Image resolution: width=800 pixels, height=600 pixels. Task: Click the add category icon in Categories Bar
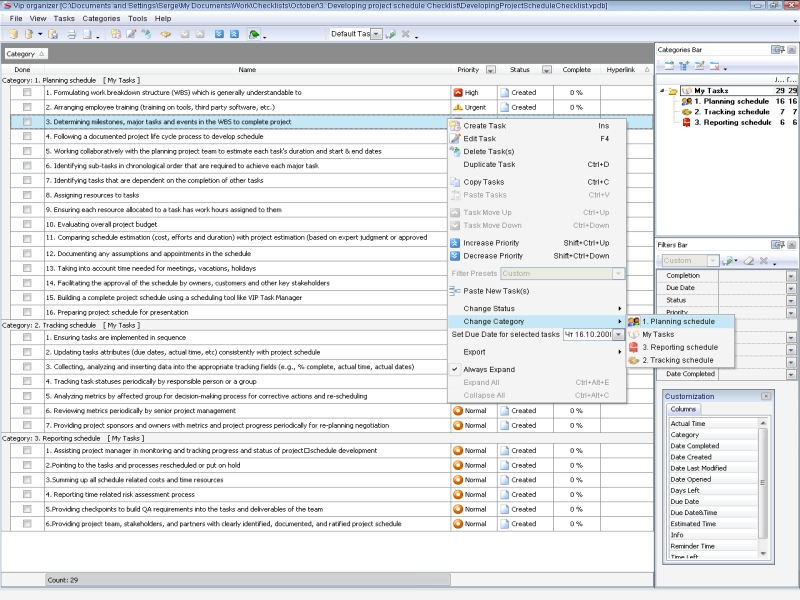pyautogui.click(x=668, y=65)
